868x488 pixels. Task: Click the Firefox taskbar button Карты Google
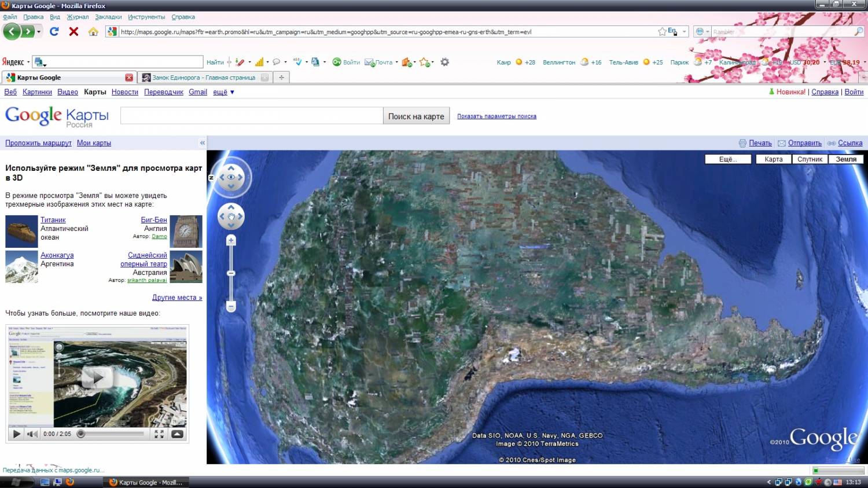[x=146, y=482]
